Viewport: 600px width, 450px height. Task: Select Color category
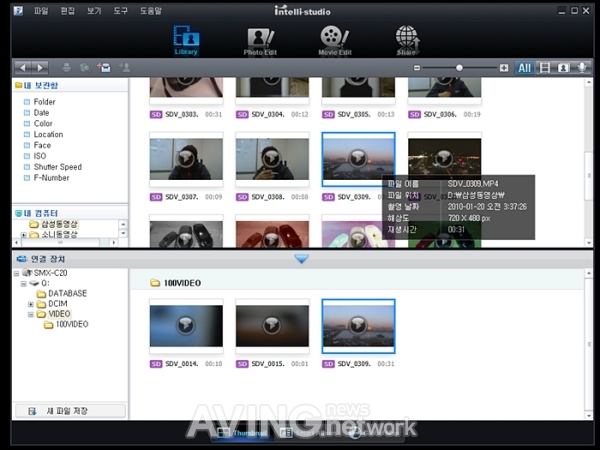click(43, 123)
